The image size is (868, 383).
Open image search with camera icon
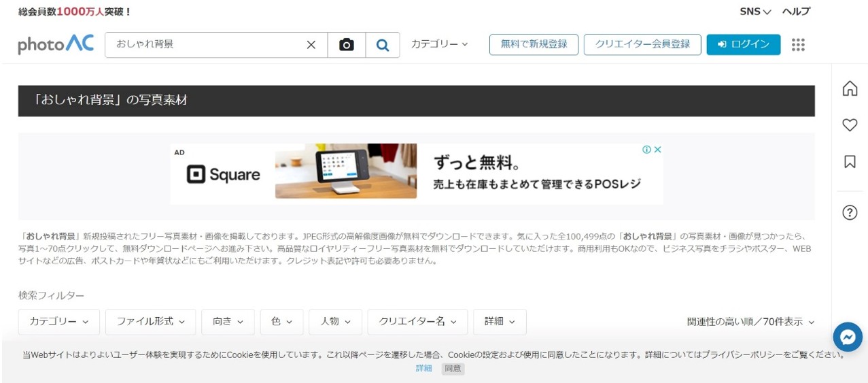coord(347,45)
